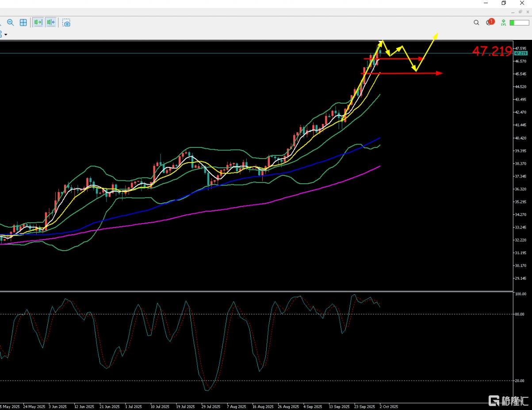Click the large red 47.219 text label
Image resolution: width=532 pixels, height=410 pixels.
[492, 51]
